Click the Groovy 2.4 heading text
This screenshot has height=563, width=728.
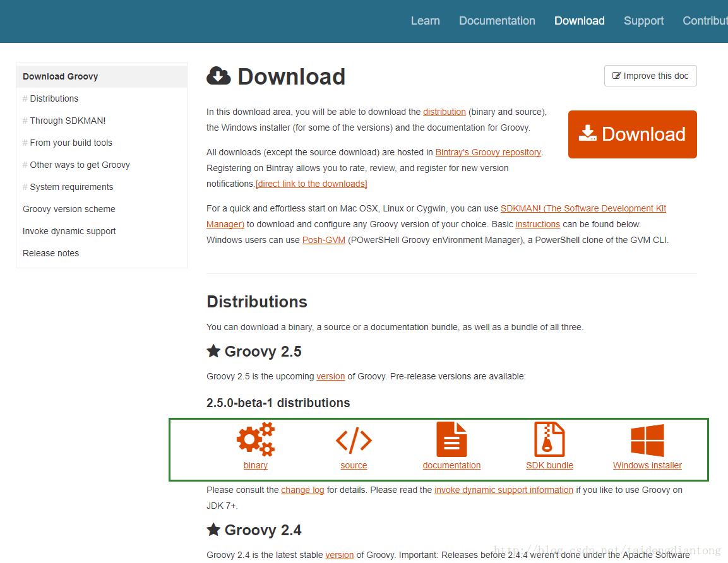click(x=263, y=530)
